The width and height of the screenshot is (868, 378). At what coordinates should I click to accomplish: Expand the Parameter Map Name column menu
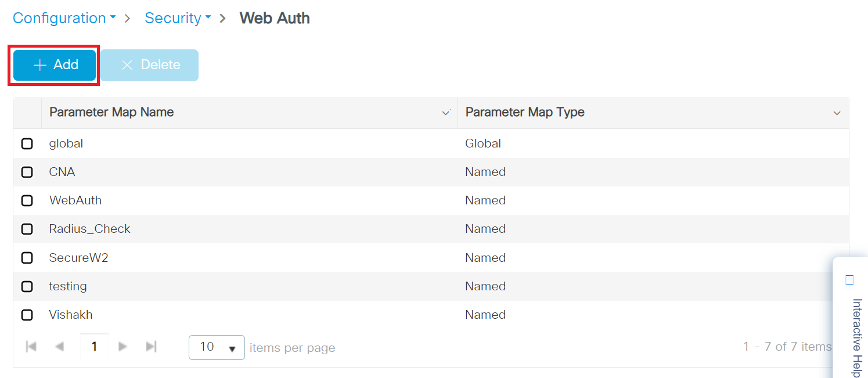[x=446, y=113]
